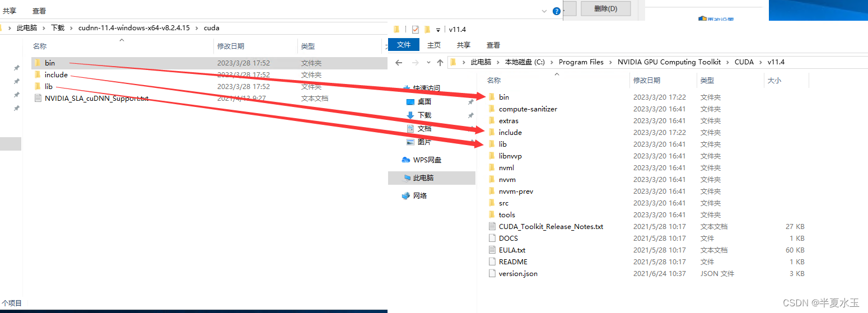
Task: Select 快速访问 in navigation pane
Action: pos(427,88)
